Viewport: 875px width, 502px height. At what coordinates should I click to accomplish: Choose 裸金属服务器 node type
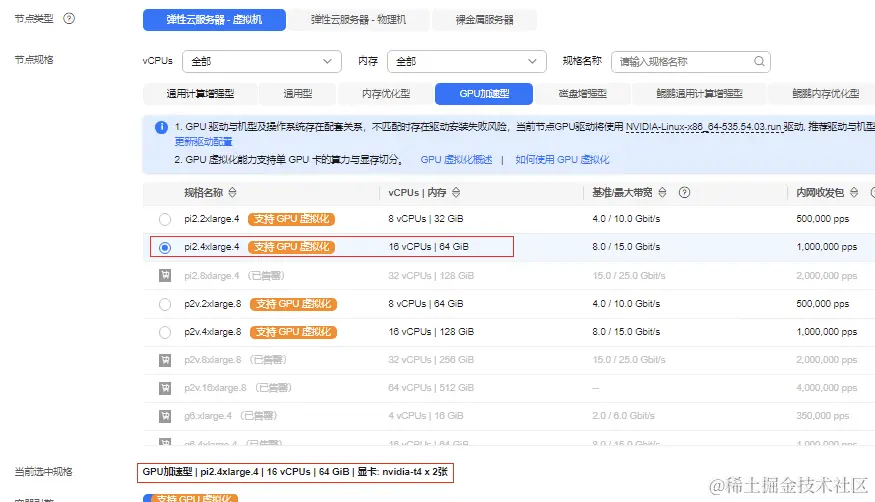(484, 20)
